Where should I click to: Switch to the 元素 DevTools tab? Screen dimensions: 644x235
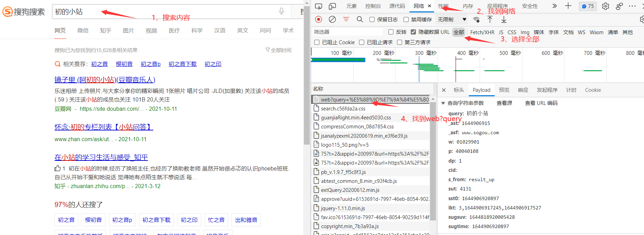(x=351, y=6)
